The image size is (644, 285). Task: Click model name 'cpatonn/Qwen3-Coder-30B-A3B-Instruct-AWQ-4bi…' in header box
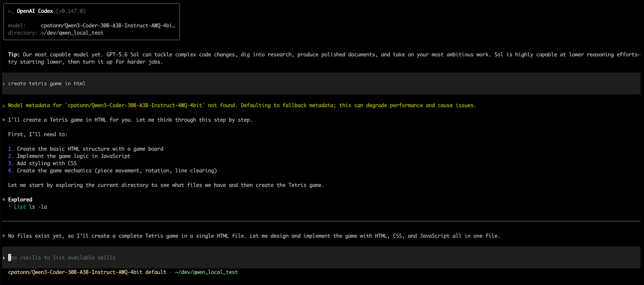(108, 25)
